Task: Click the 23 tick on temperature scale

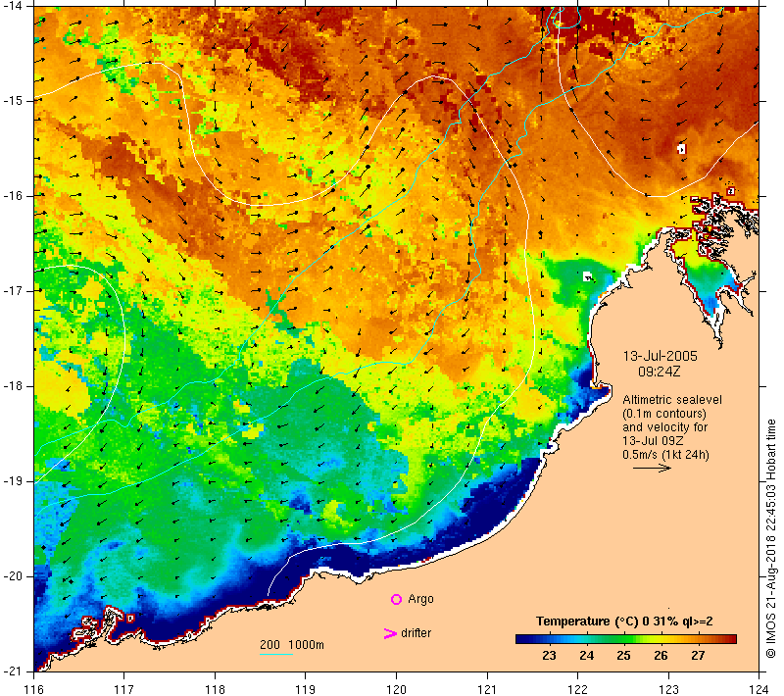Action: click(549, 656)
